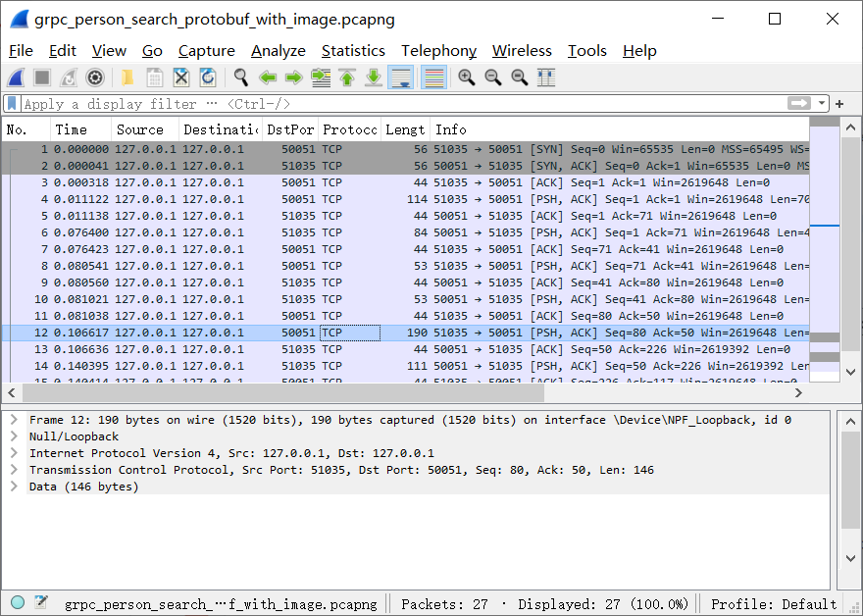The height and width of the screenshot is (616, 863).
Task: Open the Telephony menu
Action: pyautogui.click(x=438, y=50)
